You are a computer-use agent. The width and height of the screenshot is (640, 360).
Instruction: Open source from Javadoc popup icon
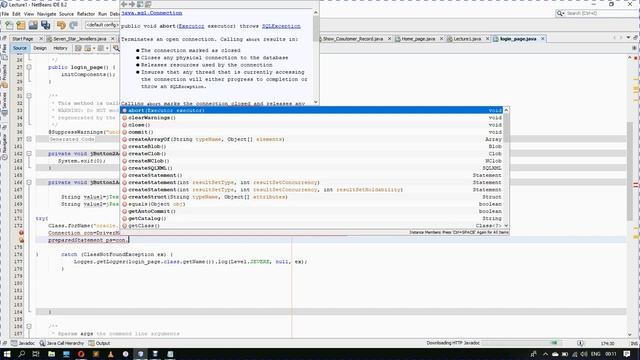pyautogui.click(x=148, y=4)
